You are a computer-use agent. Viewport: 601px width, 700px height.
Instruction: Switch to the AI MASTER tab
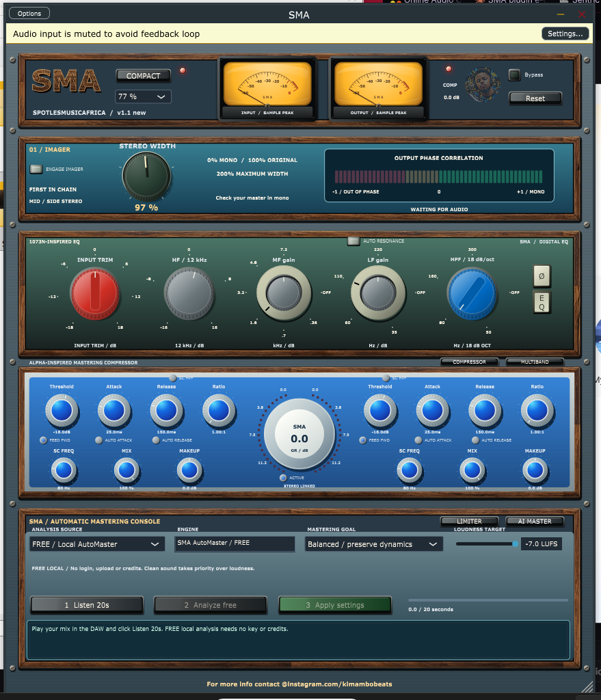tap(535, 521)
